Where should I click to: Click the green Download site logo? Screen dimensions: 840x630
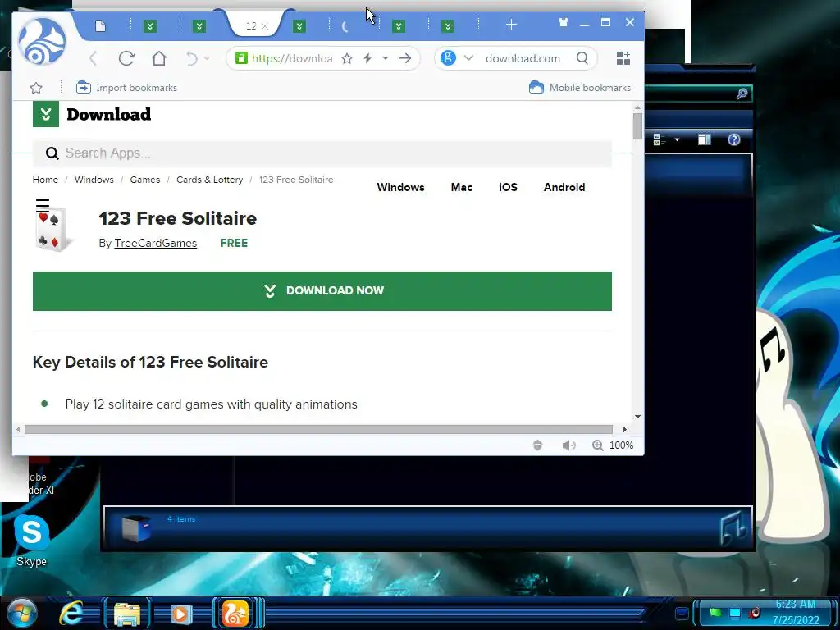[46, 114]
